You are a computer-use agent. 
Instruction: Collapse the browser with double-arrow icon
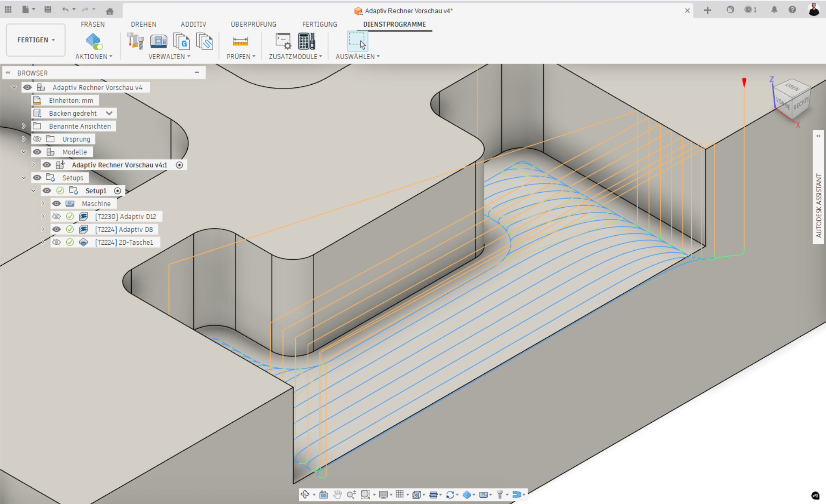tap(8, 73)
